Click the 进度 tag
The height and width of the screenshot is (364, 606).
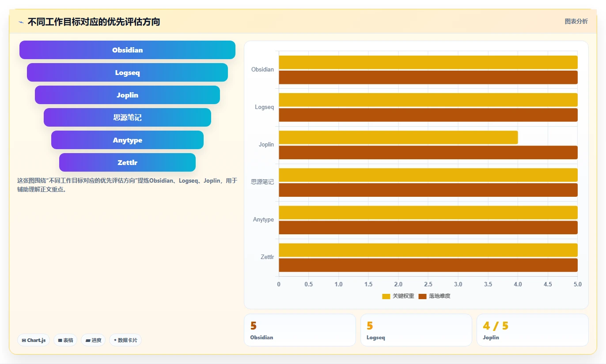pos(93,340)
